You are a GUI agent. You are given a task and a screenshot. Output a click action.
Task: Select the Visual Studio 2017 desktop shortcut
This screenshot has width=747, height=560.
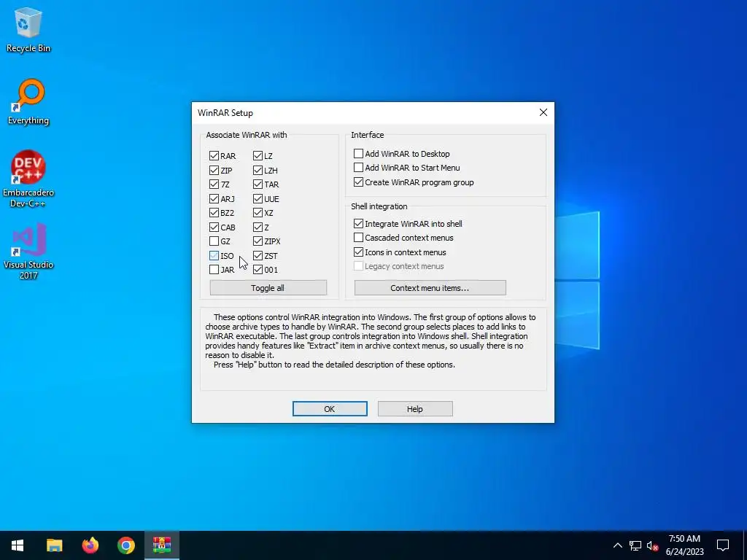28,252
